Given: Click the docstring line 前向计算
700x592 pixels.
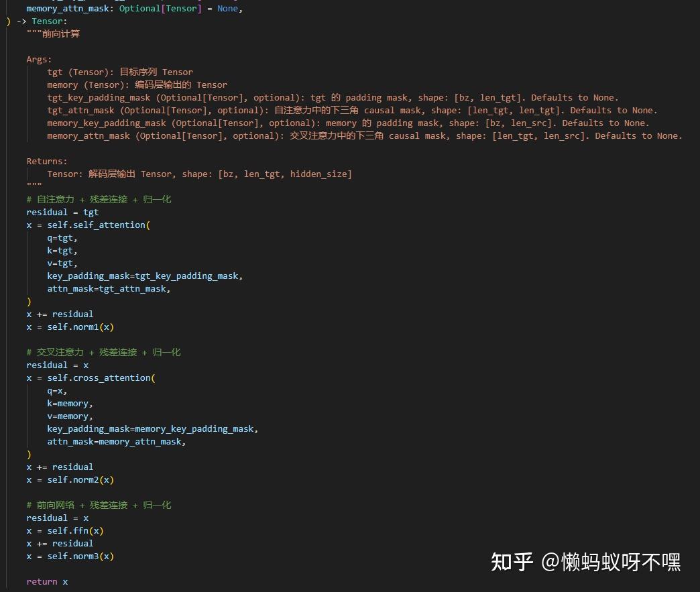Looking at the screenshot, I should point(61,34).
